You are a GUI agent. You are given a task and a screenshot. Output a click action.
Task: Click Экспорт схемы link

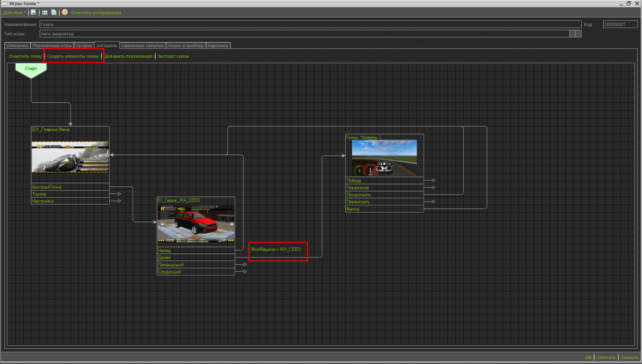tap(173, 56)
